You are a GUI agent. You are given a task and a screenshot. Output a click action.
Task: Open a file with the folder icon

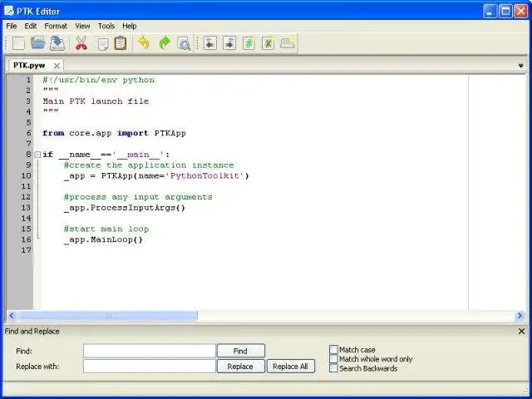click(37, 43)
